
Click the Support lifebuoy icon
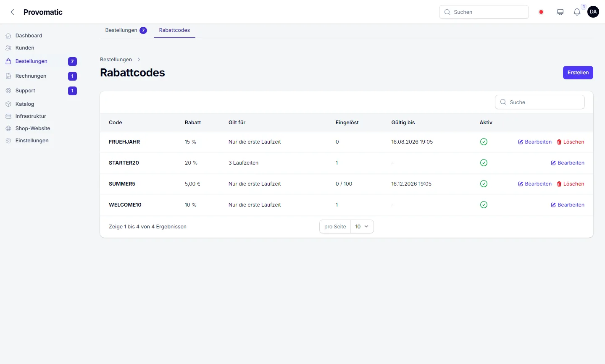pyautogui.click(x=8, y=91)
